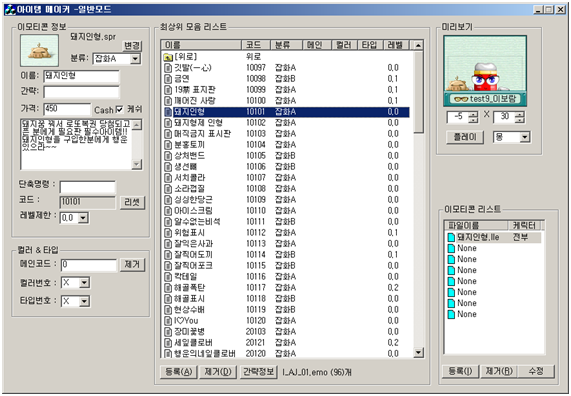Click the 이름 column header

coord(201,45)
